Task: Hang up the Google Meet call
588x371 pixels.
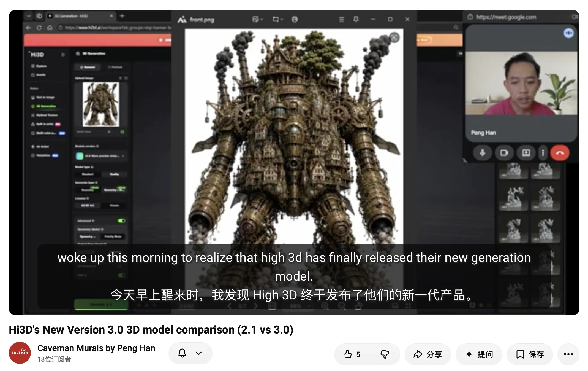Action: tap(560, 153)
